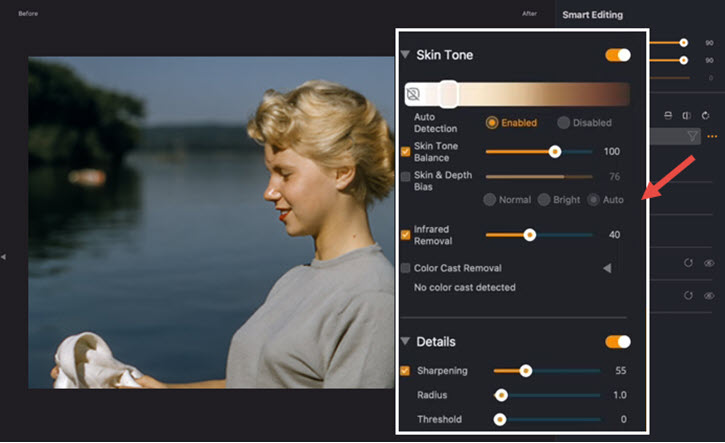This screenshot has height=443, width=725.
Task: Click the Threshold value 0
Action: coord(624,419)
